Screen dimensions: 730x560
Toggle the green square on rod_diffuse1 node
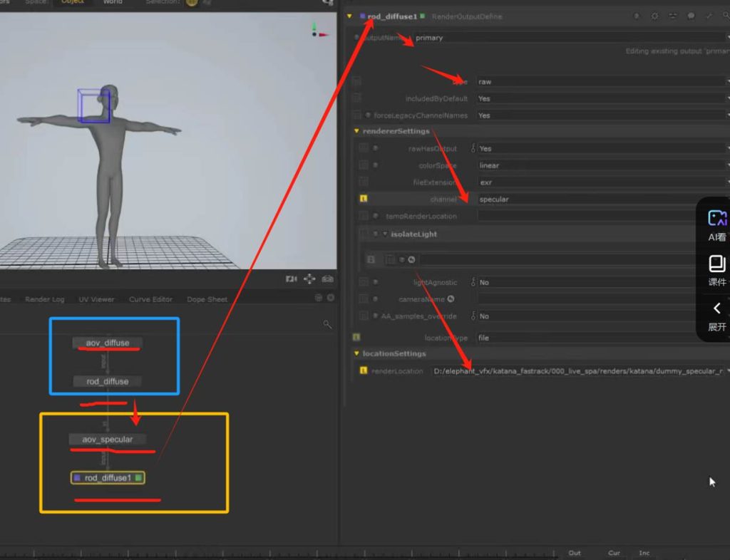138,477
